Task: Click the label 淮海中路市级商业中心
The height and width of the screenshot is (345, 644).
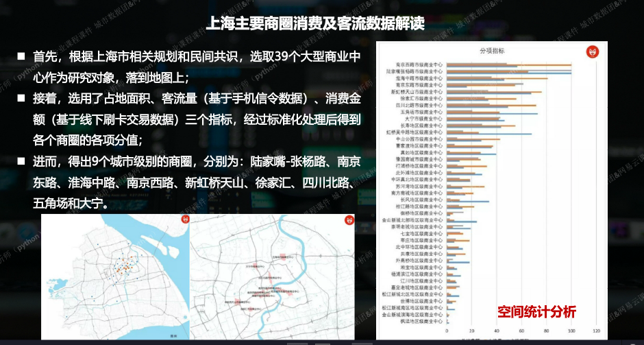Action: tap(419, 78)
